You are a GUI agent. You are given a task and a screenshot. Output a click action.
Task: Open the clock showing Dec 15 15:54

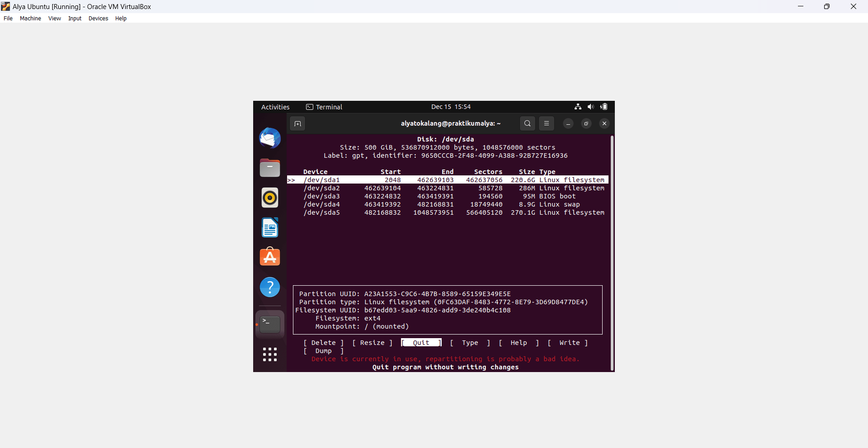pyautogui.click(x=451, y=107)
